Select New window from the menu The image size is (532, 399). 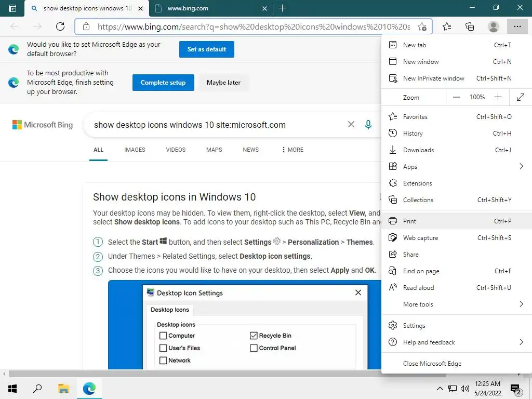[x=457, y=62]
